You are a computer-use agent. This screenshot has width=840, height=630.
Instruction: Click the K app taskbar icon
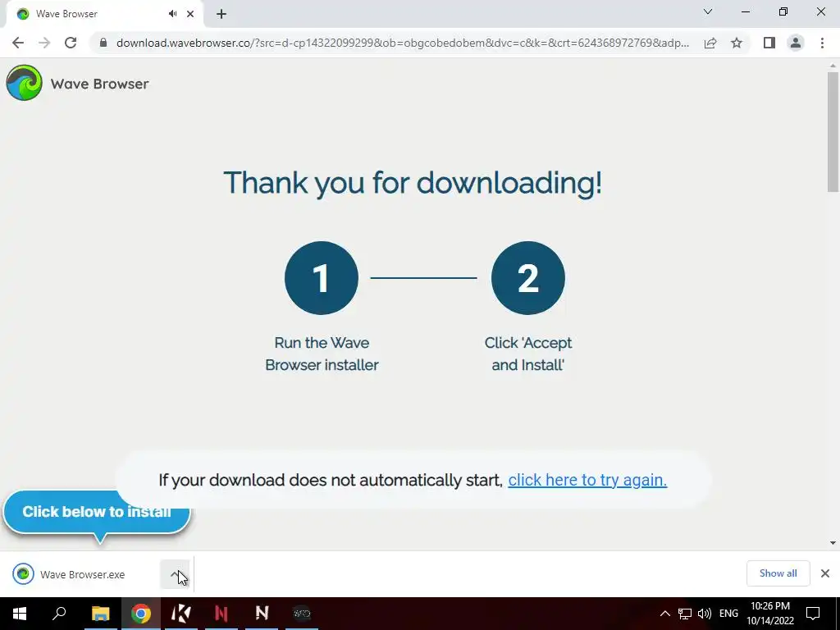coord(181,614)
